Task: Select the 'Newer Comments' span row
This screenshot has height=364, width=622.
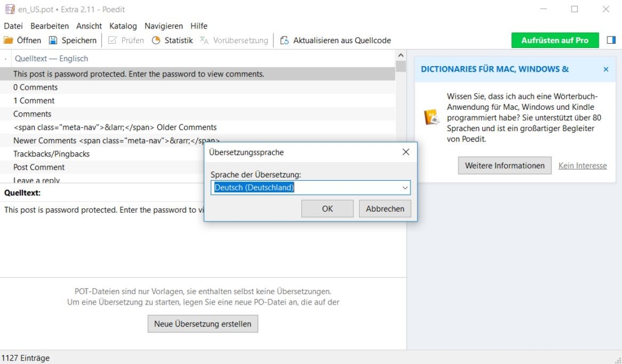Action: point(197,141)
